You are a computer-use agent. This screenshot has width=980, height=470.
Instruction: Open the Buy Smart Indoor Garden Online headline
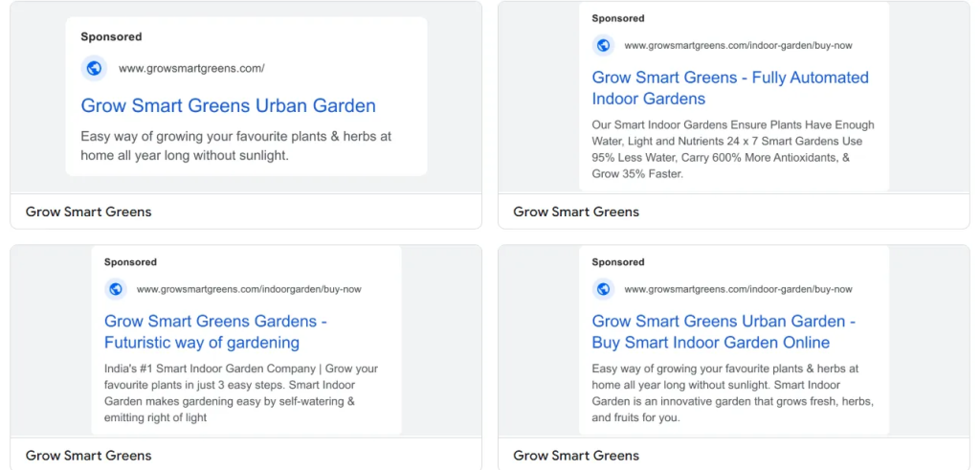[x=724, y=332]
